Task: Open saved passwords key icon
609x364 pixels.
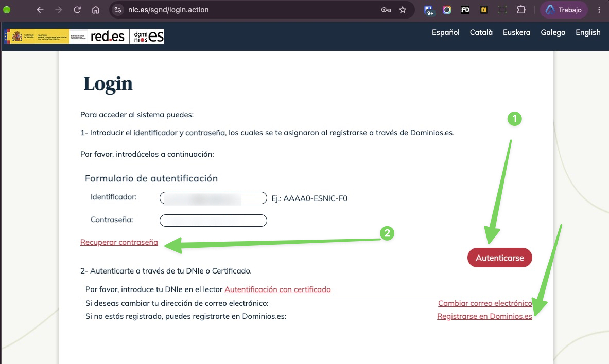Action: [386, 10]
